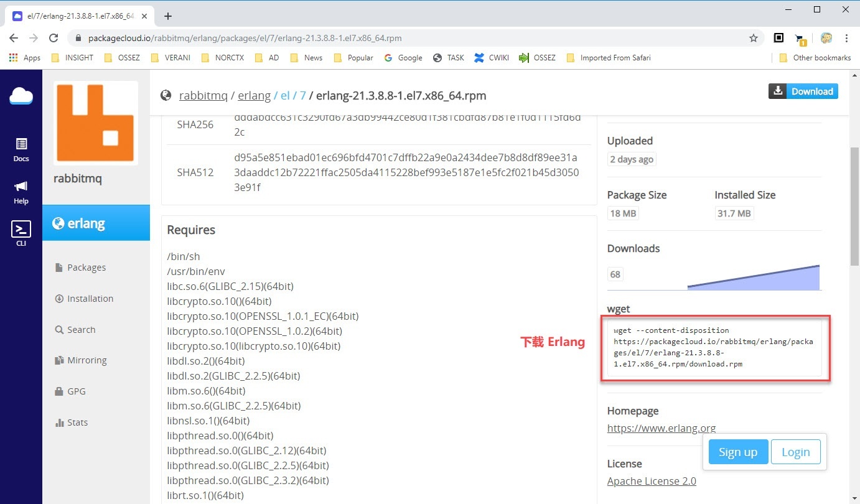Select GPG in the sidebar
This screenshot has width=860, height=504.
tap(76, 391)
